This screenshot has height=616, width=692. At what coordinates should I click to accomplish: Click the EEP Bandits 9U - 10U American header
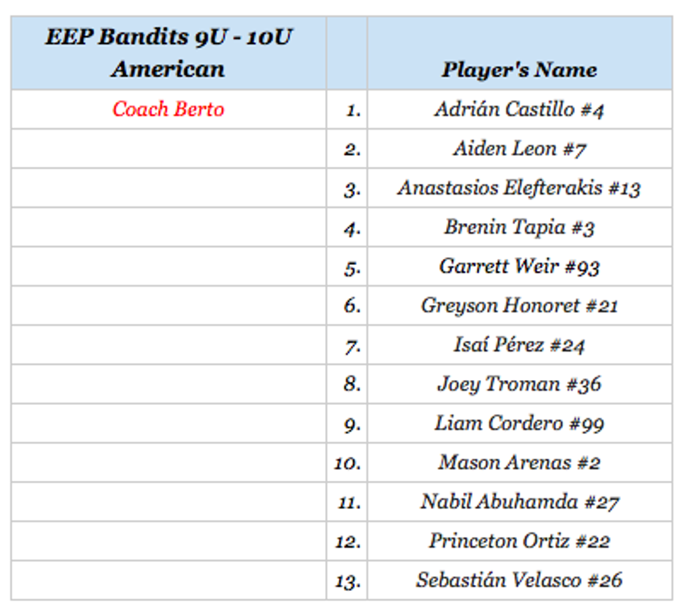(168, 53)
